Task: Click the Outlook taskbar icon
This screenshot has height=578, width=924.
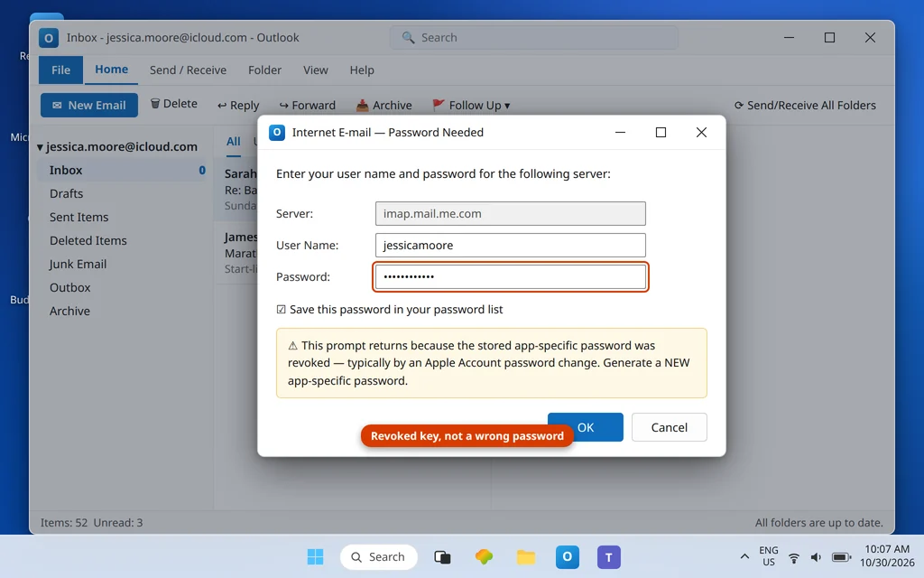Action: click(568, 556)
